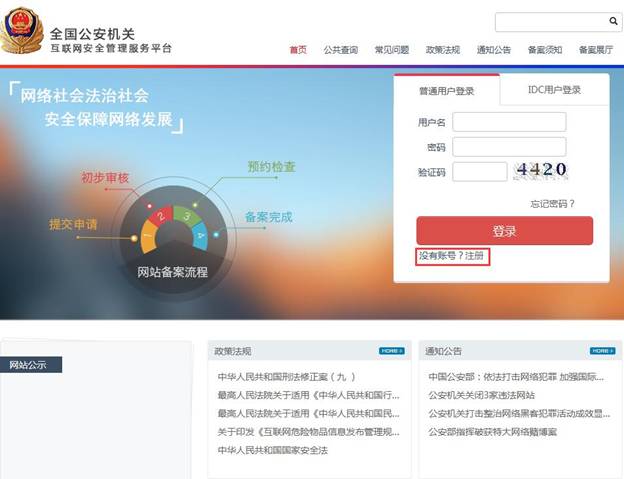
Task: Focus the 密码 input field
Action: (509, 147)
